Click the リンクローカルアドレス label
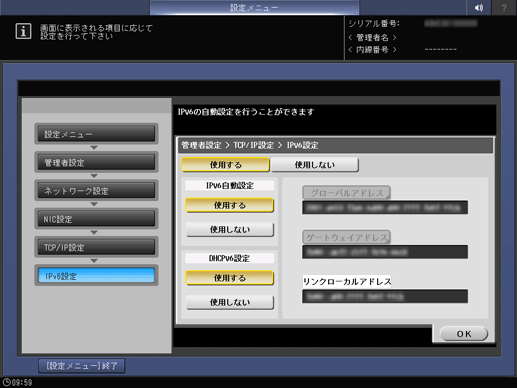This screenshot has height=388, width=517. (347, 282)
